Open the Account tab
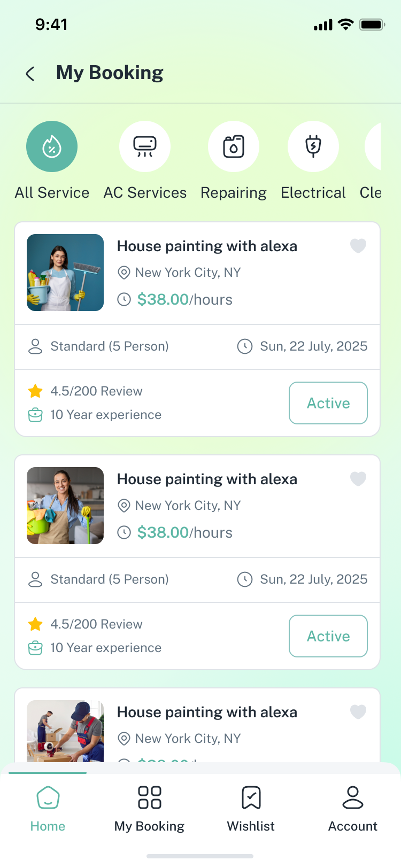The image size is (401, 868). 352,808
